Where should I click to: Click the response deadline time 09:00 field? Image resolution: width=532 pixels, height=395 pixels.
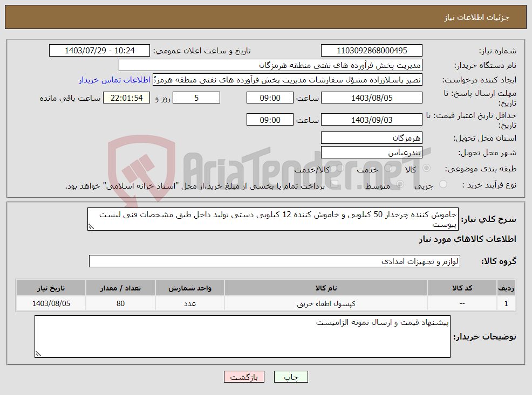point(270,98)
